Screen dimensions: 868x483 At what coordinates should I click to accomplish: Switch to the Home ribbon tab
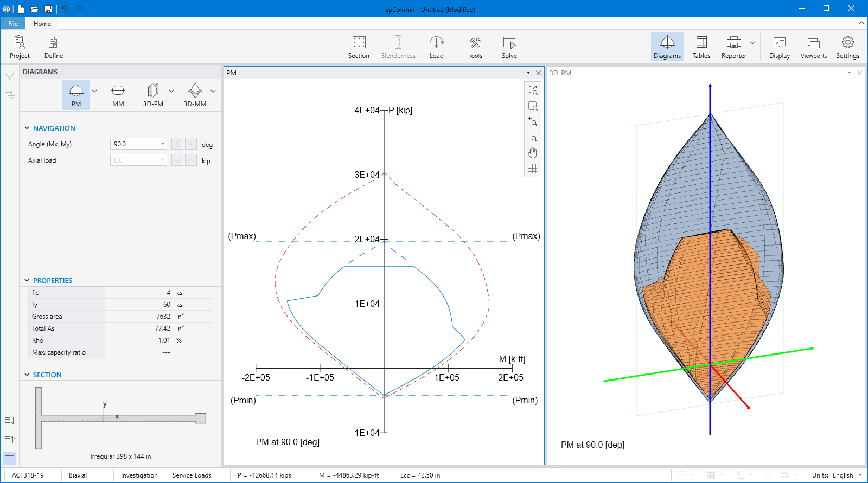coord(42,24)
